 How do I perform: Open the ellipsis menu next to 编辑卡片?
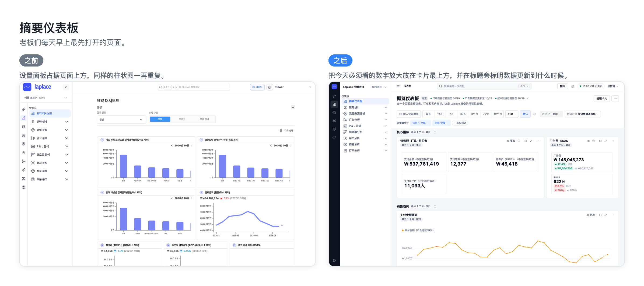tap(615, 99)
